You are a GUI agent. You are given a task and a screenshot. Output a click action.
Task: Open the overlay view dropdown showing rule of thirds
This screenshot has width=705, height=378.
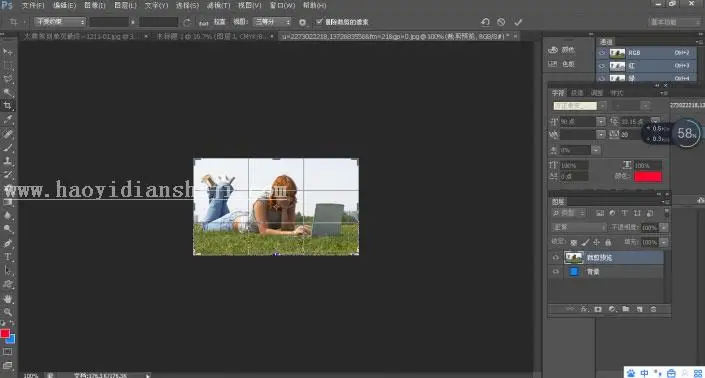(x=272, y=22)
